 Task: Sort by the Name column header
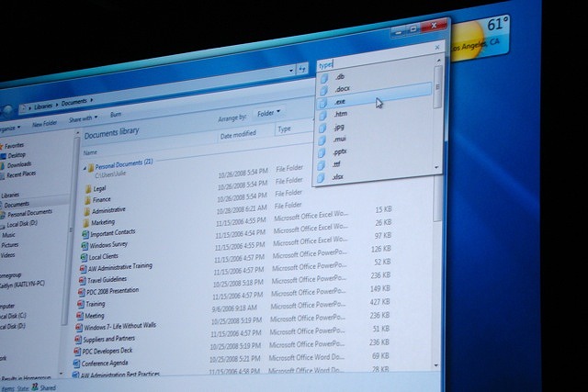[x=90, y=152]
